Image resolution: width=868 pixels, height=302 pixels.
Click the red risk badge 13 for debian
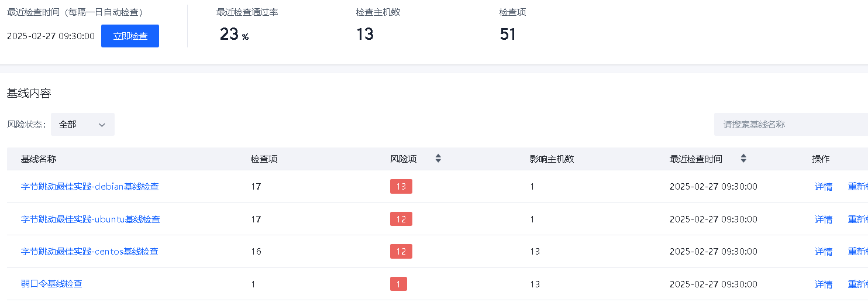[x=401, y=187]
